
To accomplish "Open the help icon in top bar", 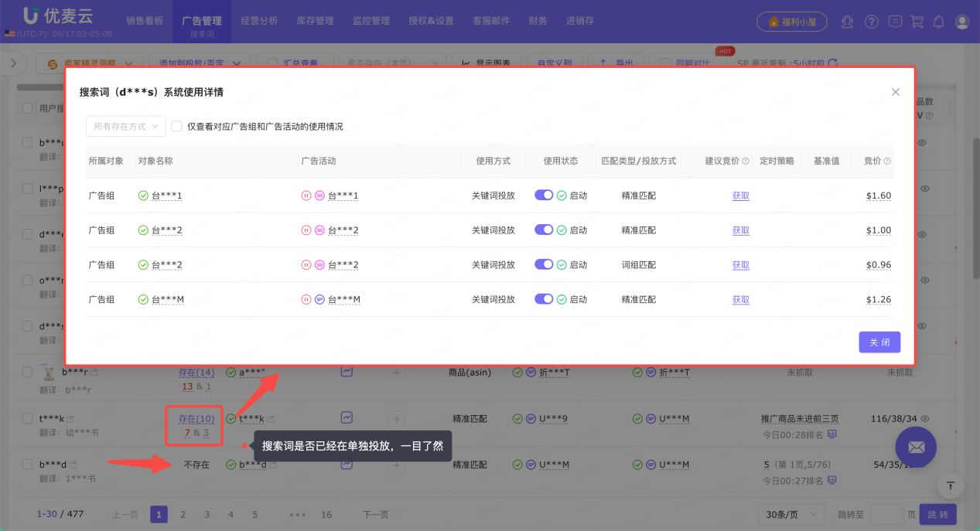I will click(x=872, y=22).
